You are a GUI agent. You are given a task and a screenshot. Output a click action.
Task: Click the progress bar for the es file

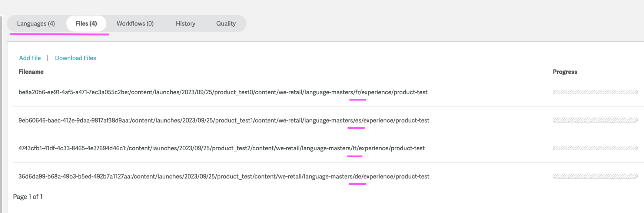[x=595, y=120]
